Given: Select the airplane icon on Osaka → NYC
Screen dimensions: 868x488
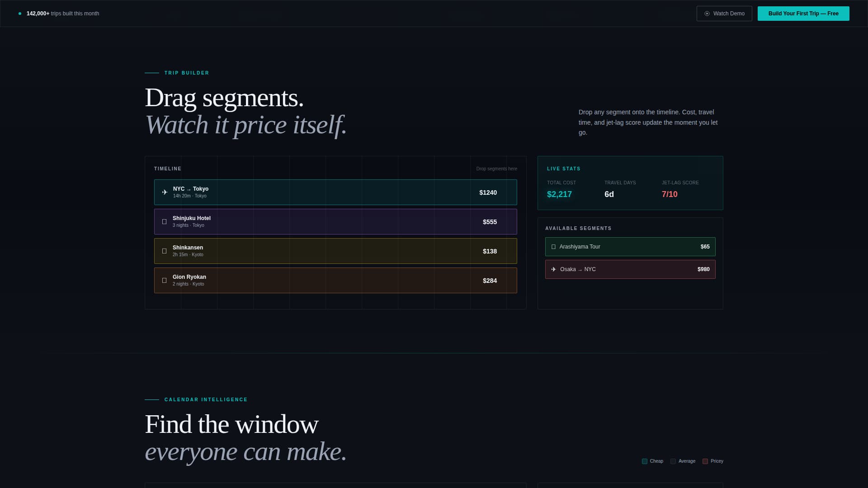Looking at the screenshot, I should point(553,269).
